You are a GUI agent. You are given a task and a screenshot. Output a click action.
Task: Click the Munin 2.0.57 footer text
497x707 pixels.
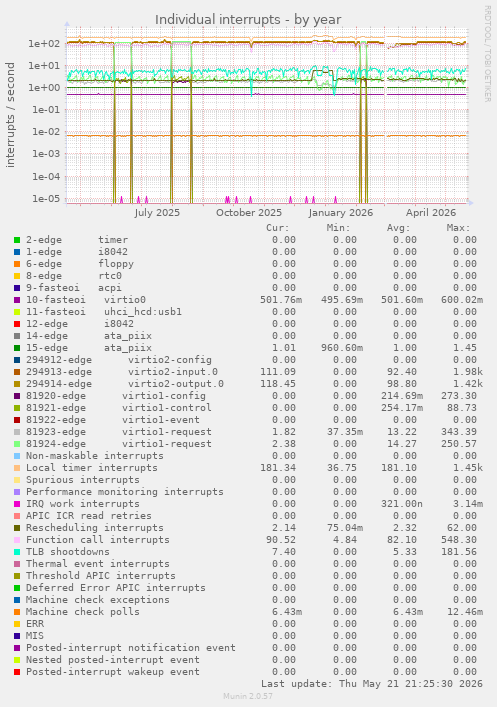pos(248,696)
